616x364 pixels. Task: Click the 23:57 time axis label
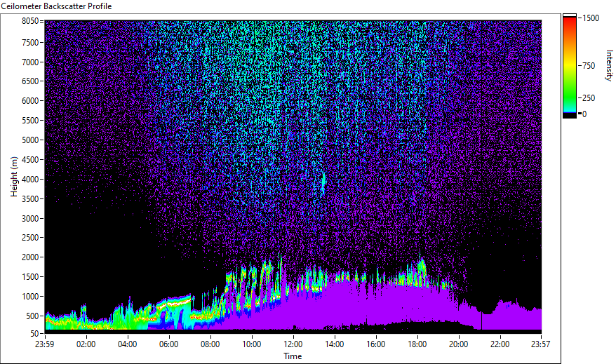pyautogui.click(x=541, y=344)
